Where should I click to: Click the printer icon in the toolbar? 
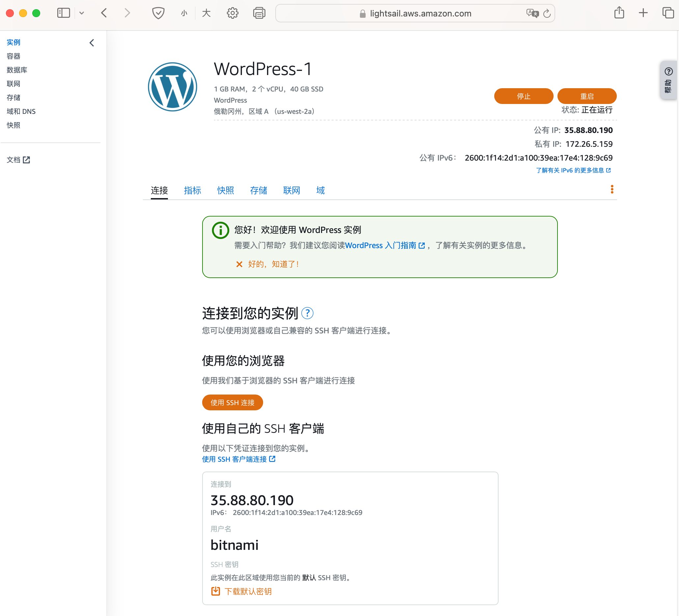[259, 13]
